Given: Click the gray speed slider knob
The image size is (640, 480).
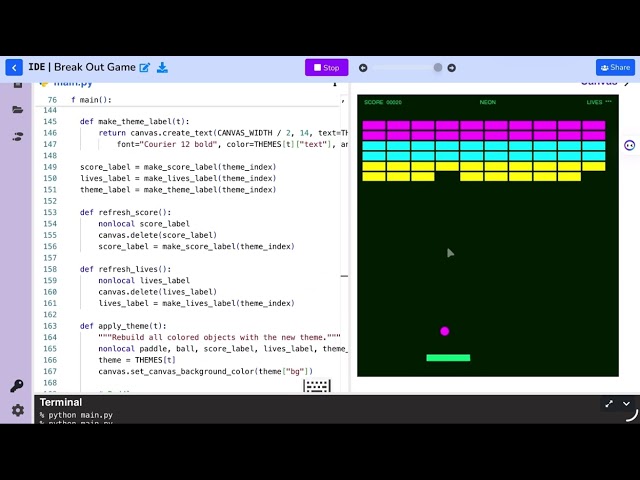Looking at the screenshot, I should 438,67.
